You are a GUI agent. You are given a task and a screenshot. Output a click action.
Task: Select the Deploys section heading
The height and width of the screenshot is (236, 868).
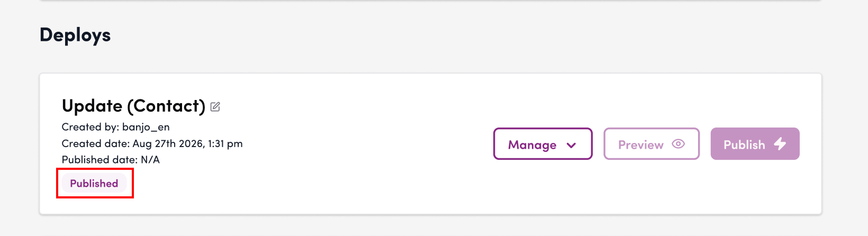tap(75, 35)
